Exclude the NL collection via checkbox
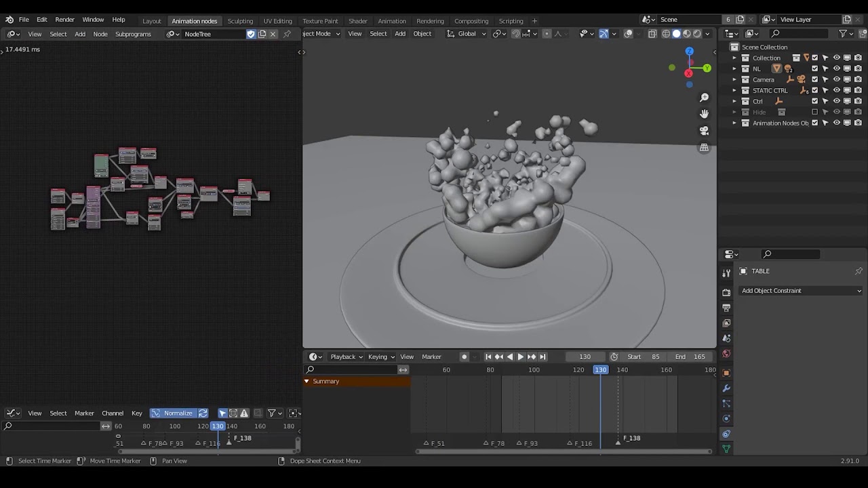Screen dimensions: 868x488 [815, 68]
